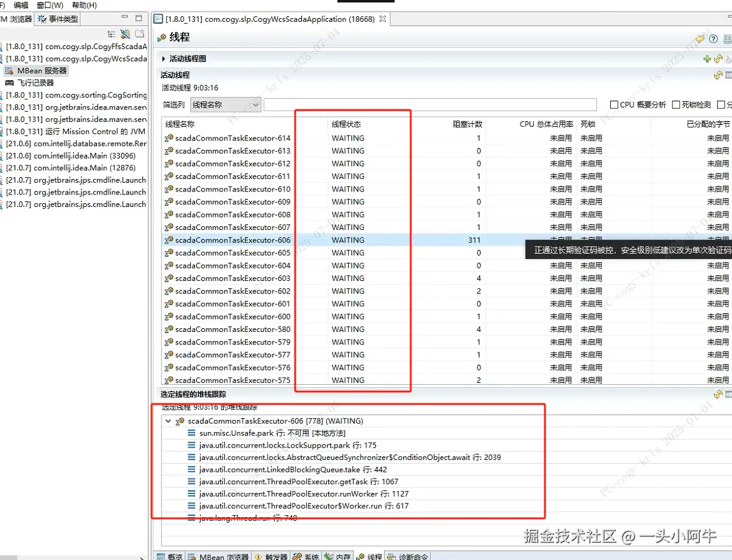Image resolution: width=732 pixels, height=560 pixels.
Task: Click refresh icon in the stack trace header
Action: [x=718, y=395]
